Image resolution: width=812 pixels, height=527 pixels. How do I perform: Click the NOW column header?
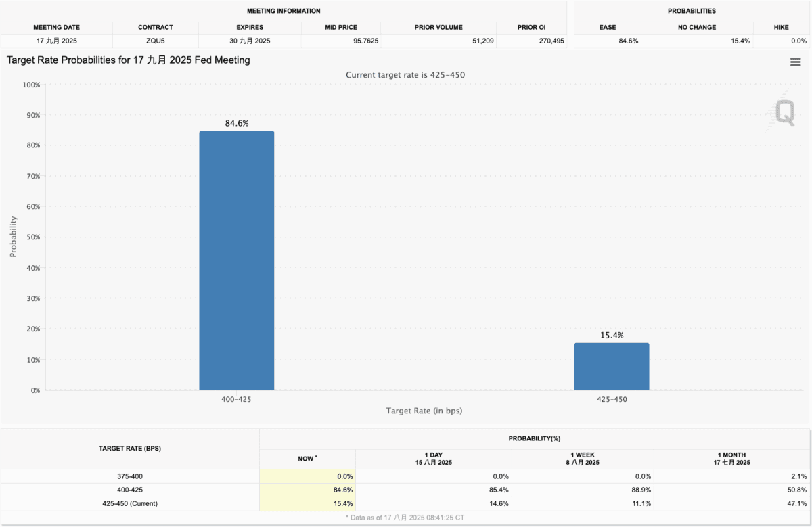306,459
